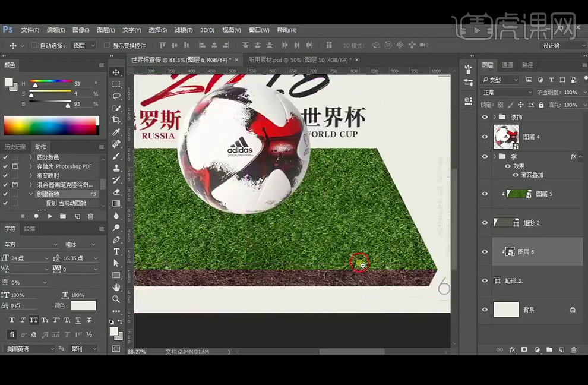Select the Move tool
Screen dimensions: 588x385
pyautogui.click(x=116, y=71)
